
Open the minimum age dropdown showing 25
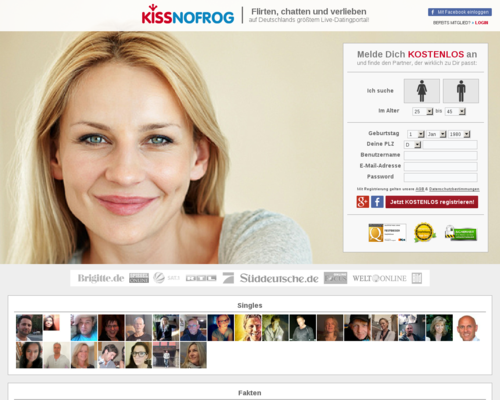[423, 111]
